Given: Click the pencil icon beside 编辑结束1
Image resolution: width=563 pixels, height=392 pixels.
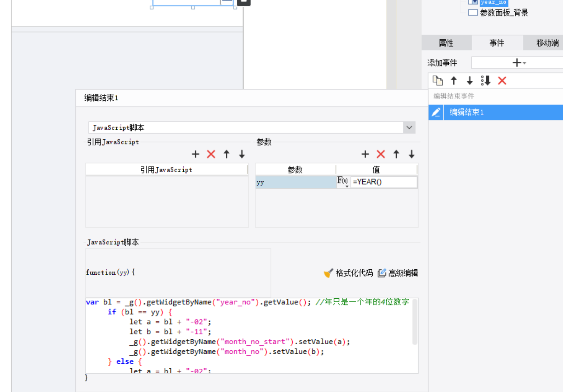Looking at the screenshot, I should pos(436,112).
